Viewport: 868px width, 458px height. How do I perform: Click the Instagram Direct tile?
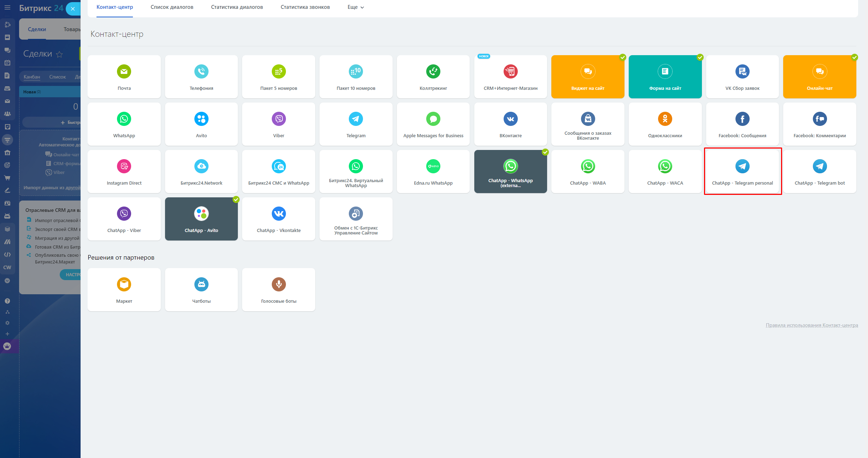(124, 172)
